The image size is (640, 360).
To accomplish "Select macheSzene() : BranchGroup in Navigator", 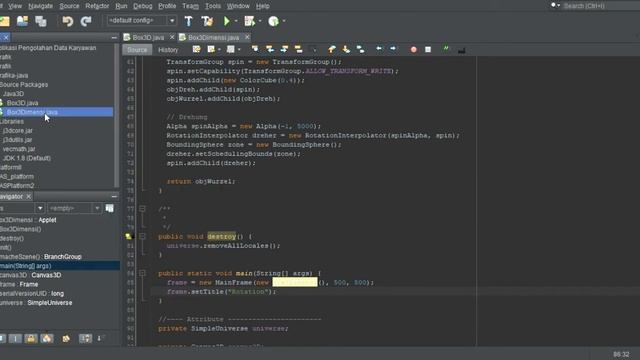I will (41, 257).
